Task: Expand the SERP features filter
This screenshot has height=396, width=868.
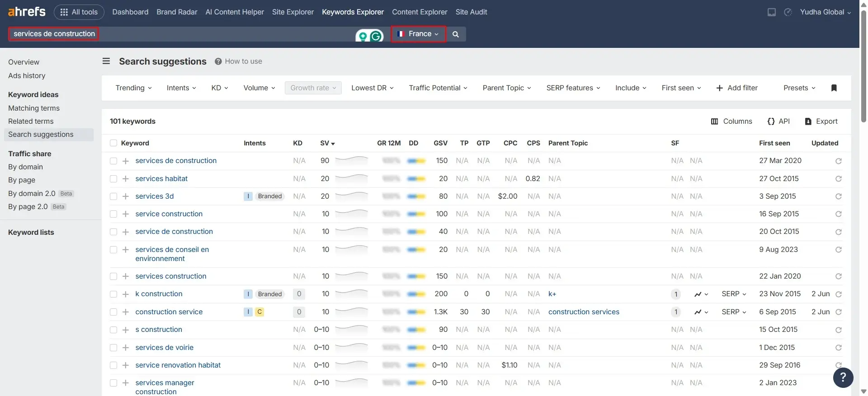Action: point(573,88)
